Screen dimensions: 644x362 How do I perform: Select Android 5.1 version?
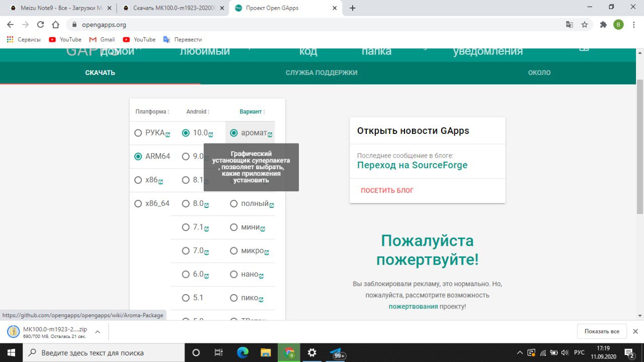coord(186,298)
